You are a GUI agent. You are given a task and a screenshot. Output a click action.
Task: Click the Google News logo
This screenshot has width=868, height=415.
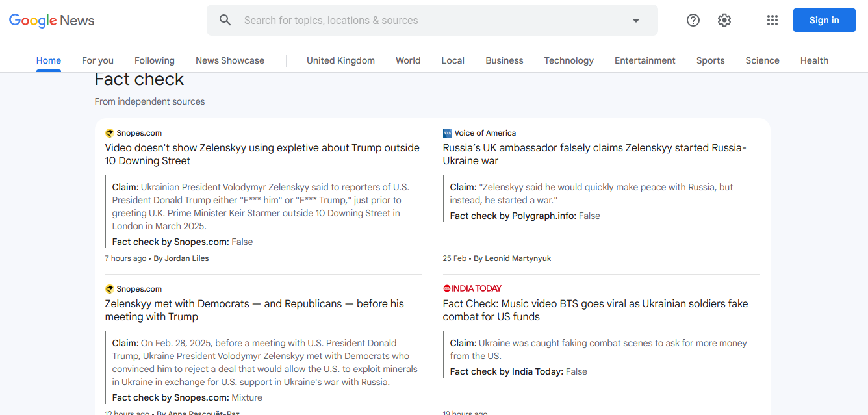(52, 21)
